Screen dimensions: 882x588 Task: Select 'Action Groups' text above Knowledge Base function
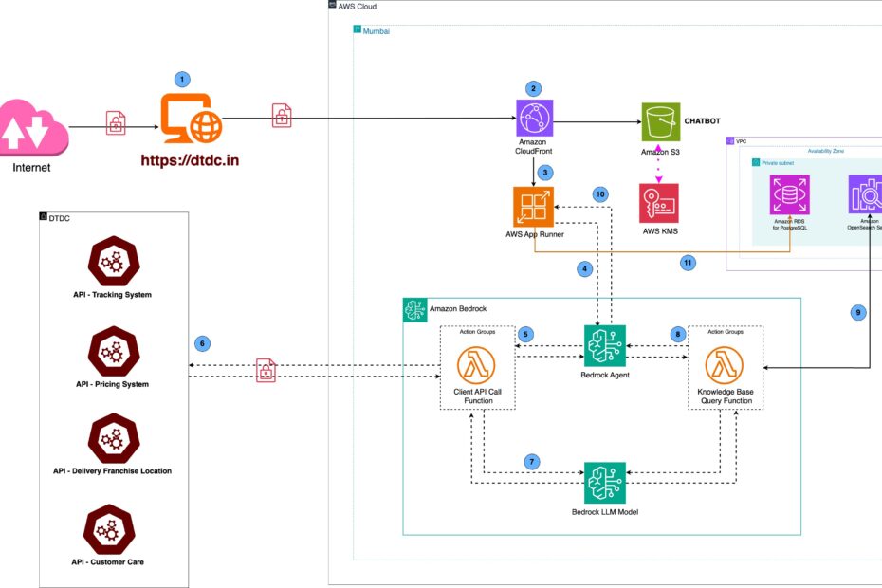[x=726, y=332]
